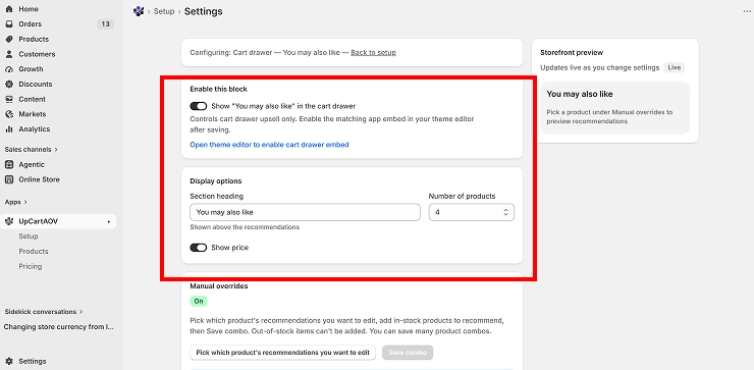Image resolution: width=754 pixels, height=370 pixels.
Task: Click the Growth gauge icon
Action: point(9,69)
